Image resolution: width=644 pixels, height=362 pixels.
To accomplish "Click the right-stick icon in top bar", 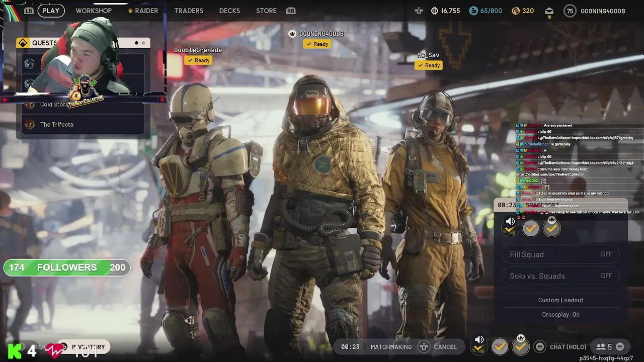I will point(419,11).
